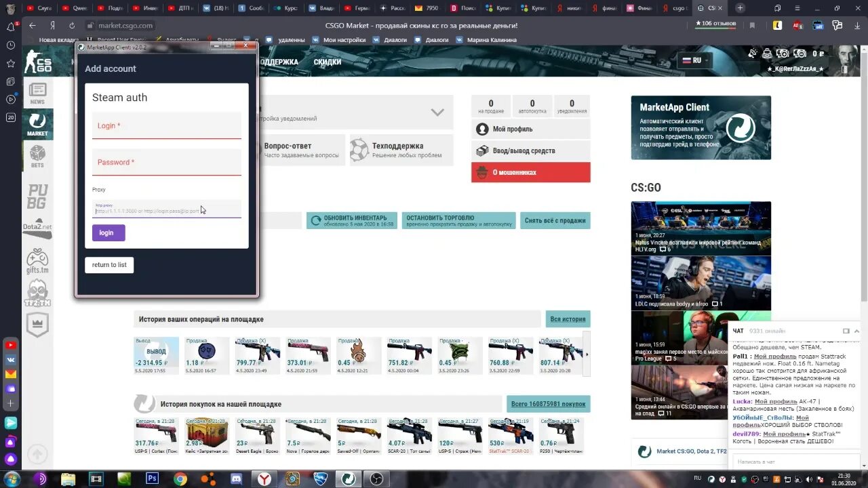
Task: Open the СКИДКИ menu item
Action: click(327, 62)
